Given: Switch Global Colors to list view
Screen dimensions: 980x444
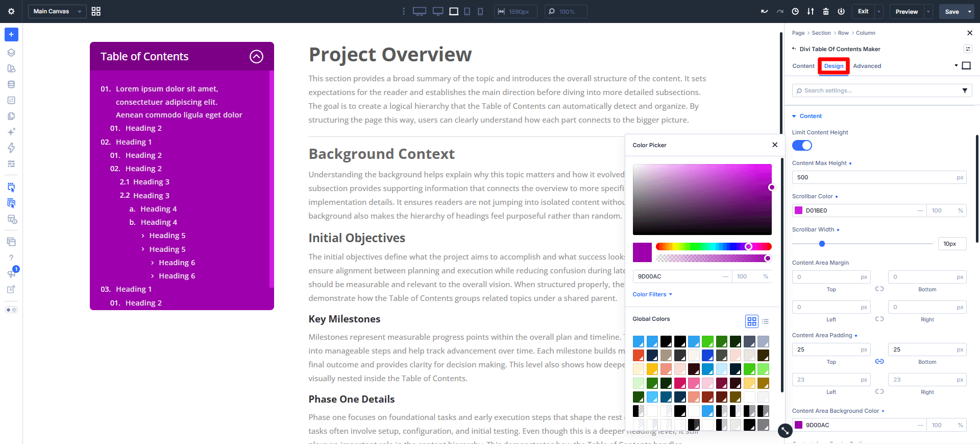Looking at the screenshot, I should [765, 321].
